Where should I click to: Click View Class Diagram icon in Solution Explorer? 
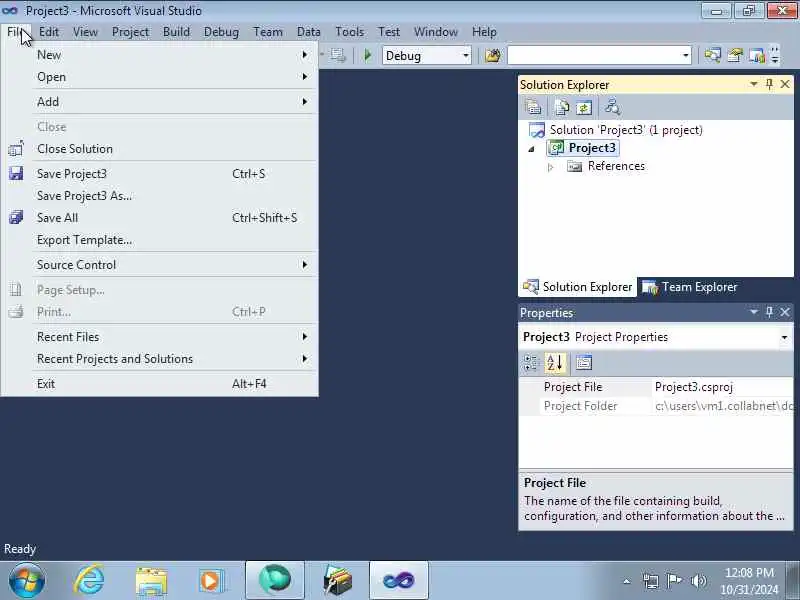(612, 107)
